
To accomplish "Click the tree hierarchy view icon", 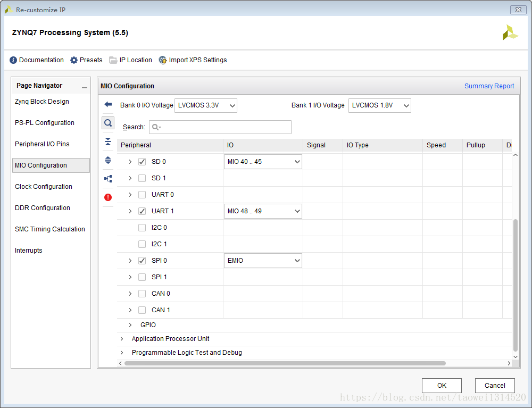I will (108, 178).
